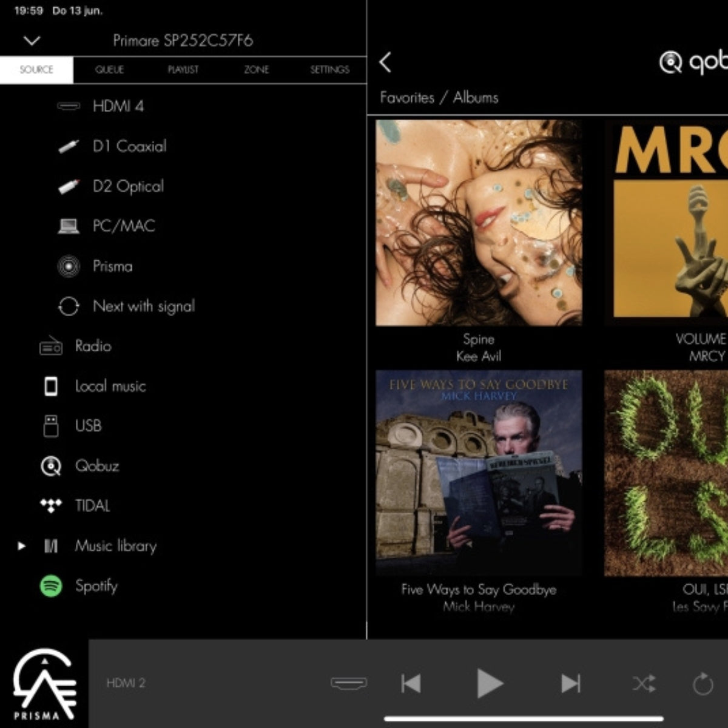Skip to the next track

tap(570, 684)
